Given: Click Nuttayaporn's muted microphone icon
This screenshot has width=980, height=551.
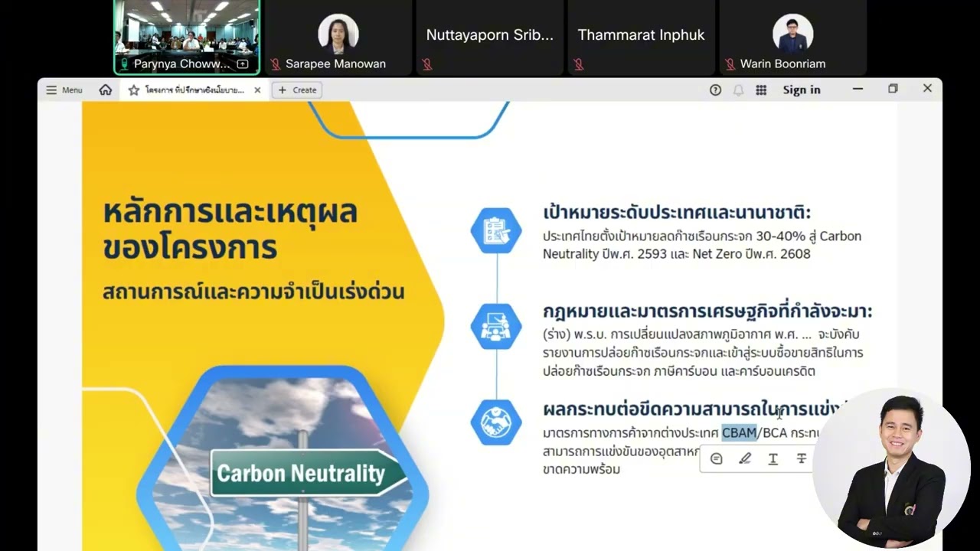Looking at the screenshot, I should point(427,64).
